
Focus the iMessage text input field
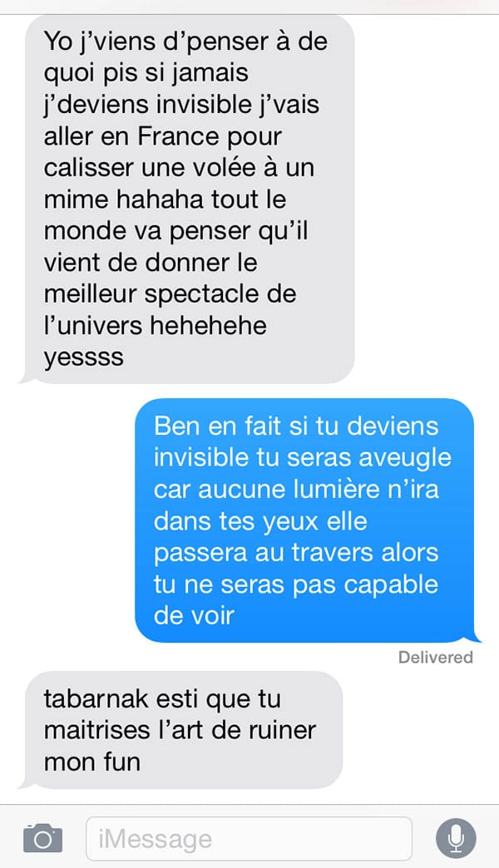pos(249,839)
